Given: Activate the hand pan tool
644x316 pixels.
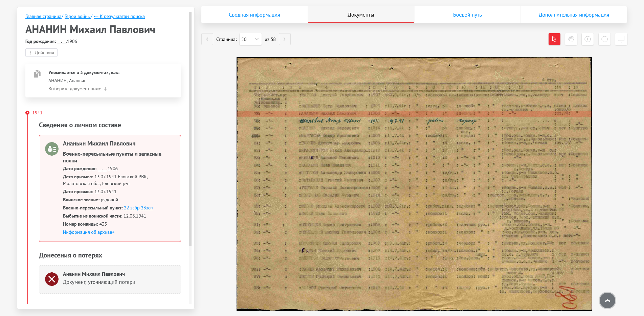Looking at the screenshot, I should 571,39.
